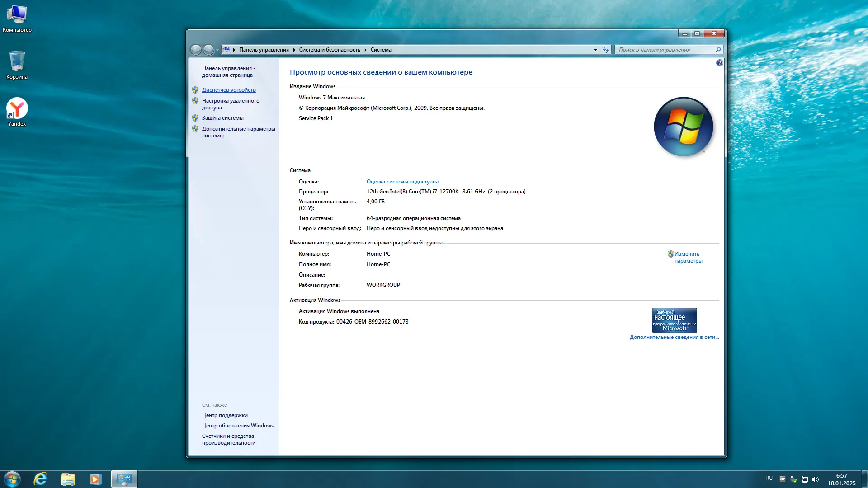Open Центр обновления Windows link

pos(237,426)
